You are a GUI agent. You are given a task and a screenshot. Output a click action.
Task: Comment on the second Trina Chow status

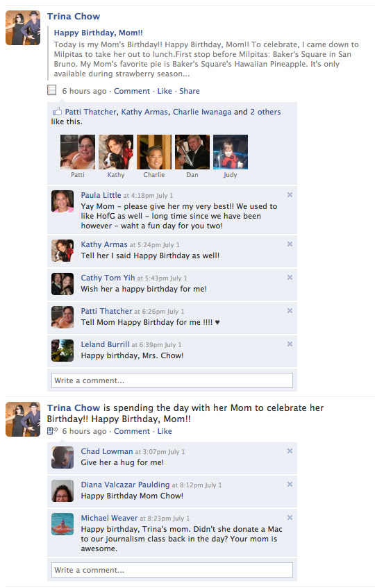[x=132, y=431]
